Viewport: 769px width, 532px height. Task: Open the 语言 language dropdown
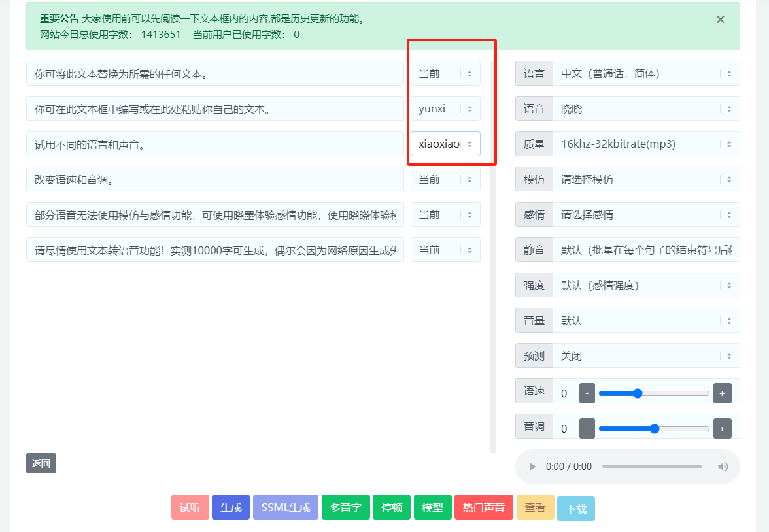[645, 74]
